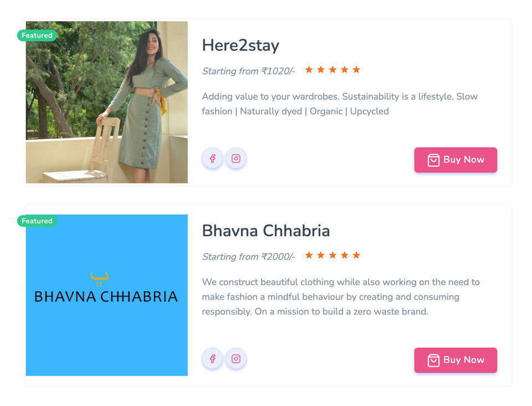The height and width of the screenshot is (406, 532).
Task: Click the first star of Here2stay's rating
Action: (x=309, y=70)
